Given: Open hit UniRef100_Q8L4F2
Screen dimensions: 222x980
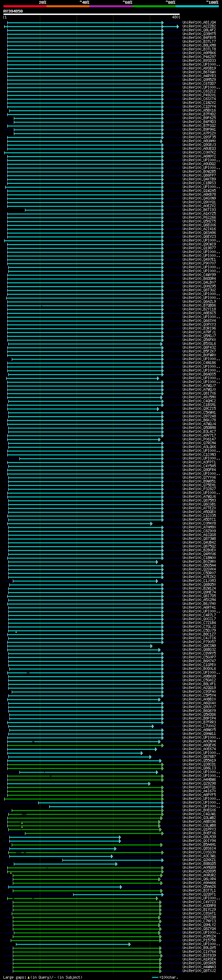Looking at the screenshot, I should (x=199, y=30).
